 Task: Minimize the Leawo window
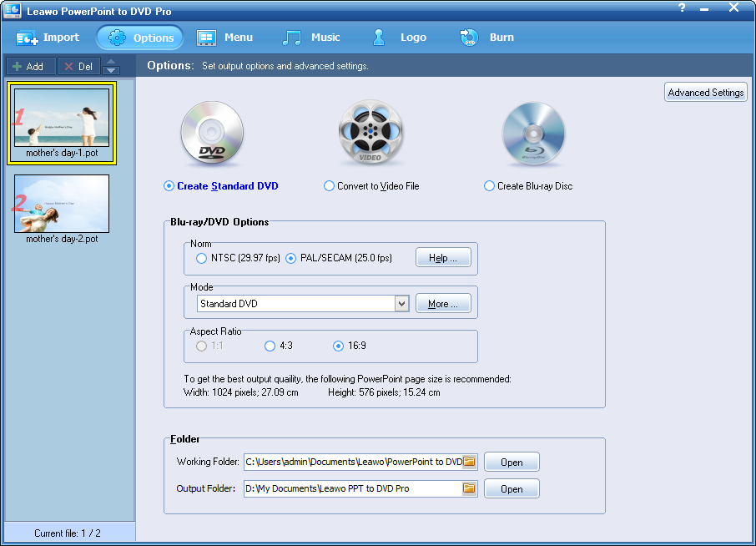point(704,8)
